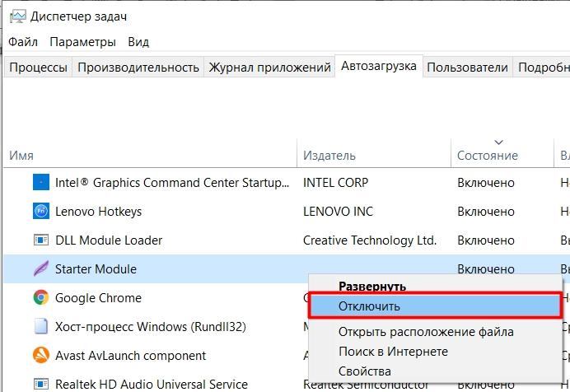Click the Creative Technology Ltd. publisher cell
The image size is (570, 392).
370,240
